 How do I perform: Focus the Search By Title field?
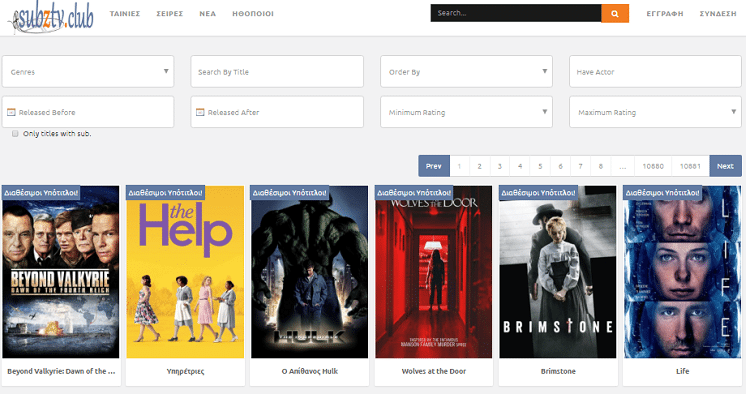coord(277,71)
